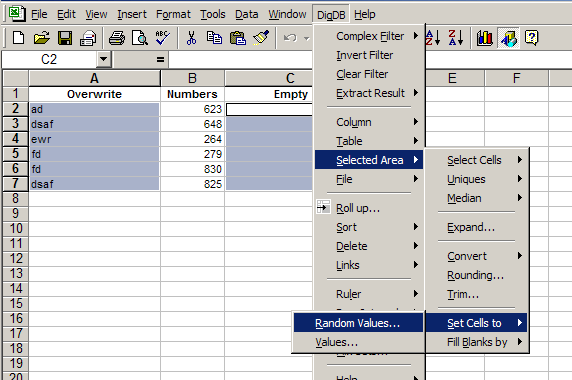Expand the Convert submenu
Image resolution: width=572 pixels, height=380 pixels.
coord(476,256)
